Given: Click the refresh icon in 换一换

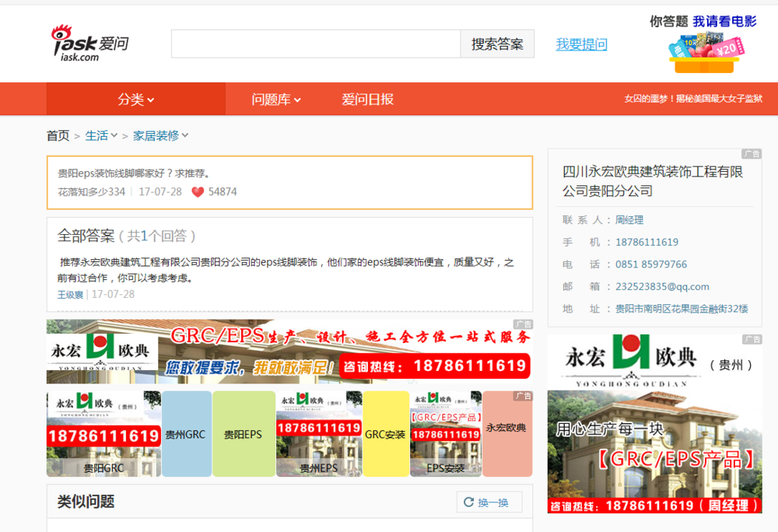Looking at the screenshot, I should click(468, 502).
